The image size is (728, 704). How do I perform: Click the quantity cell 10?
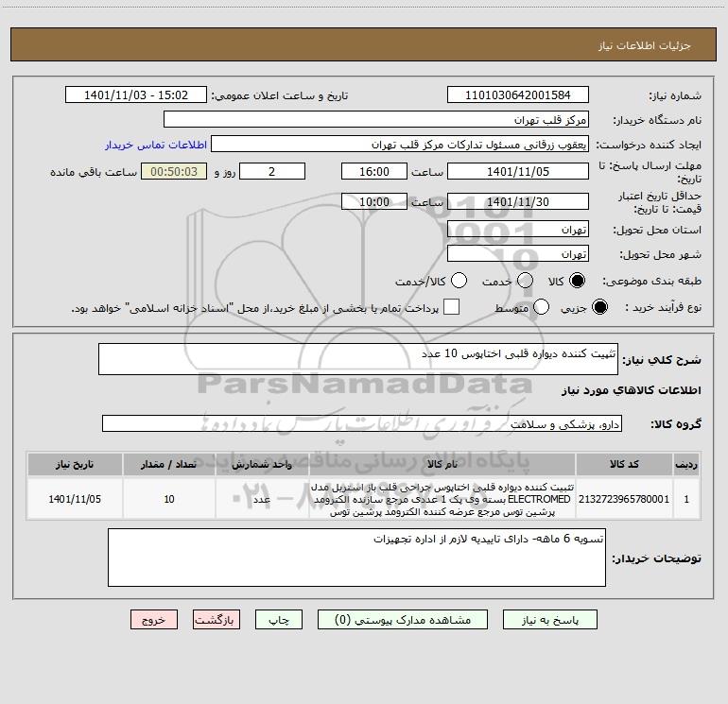coord(169,499)
